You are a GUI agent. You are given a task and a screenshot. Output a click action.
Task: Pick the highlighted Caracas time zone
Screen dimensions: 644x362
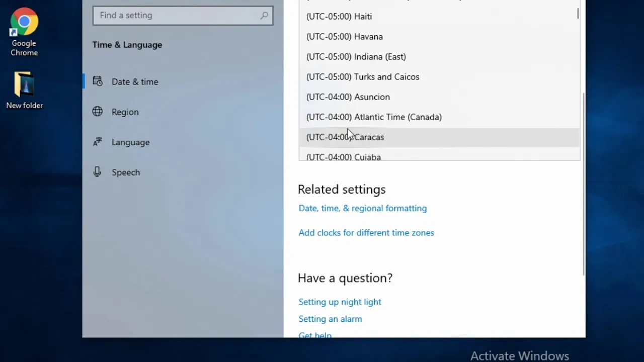pos(345,137)
